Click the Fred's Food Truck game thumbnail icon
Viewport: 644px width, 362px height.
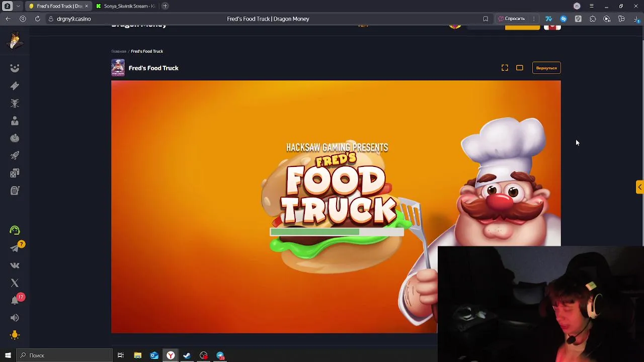tap(118, 68)
